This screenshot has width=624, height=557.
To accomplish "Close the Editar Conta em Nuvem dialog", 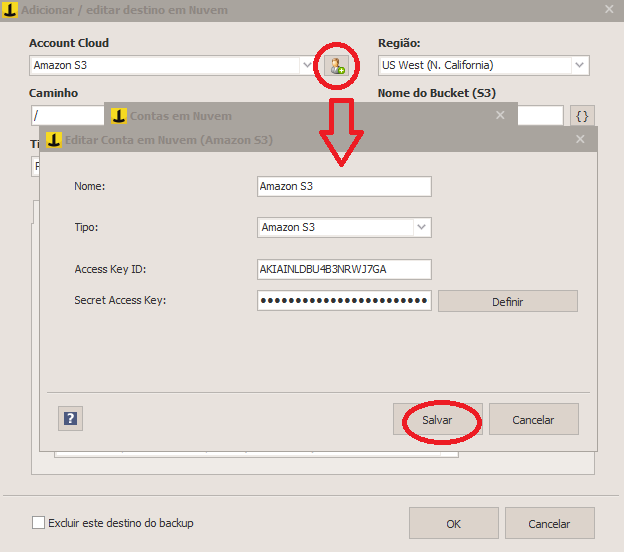I will (580, 139).
